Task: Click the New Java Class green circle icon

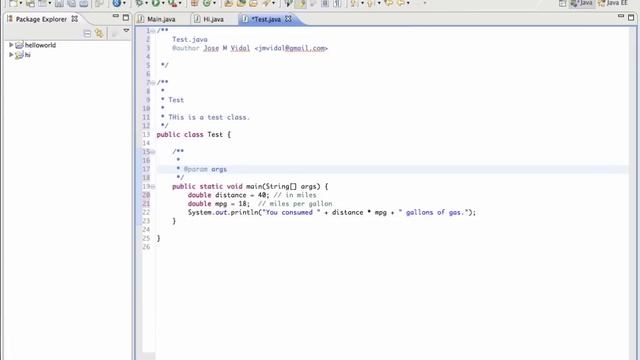Action: [207, 3]
